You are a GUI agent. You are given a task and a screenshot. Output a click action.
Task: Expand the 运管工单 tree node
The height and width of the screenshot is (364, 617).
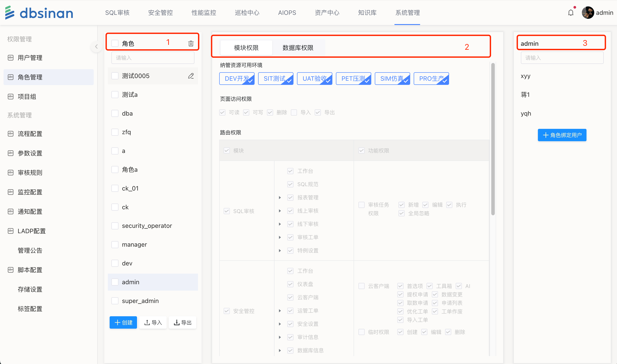pos(280,311)
